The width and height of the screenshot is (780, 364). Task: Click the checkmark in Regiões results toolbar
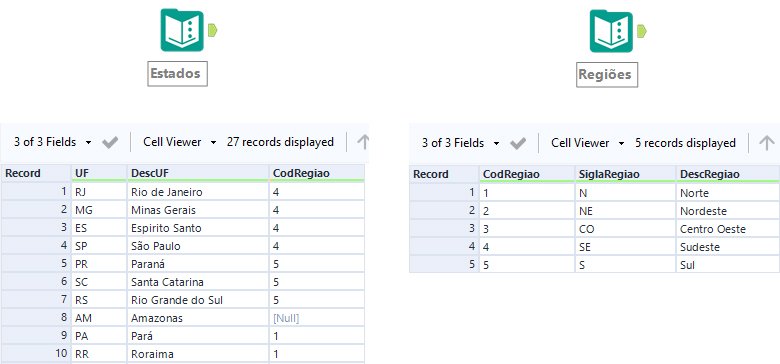point(518,144)
